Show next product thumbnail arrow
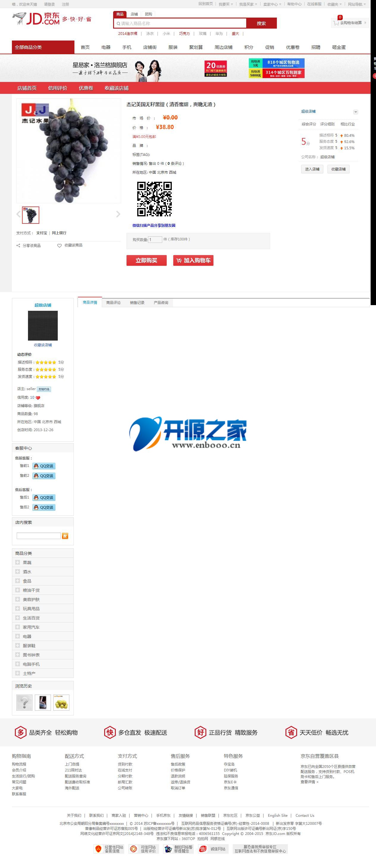Screen dimensions: 376x868 pos(118,214)
